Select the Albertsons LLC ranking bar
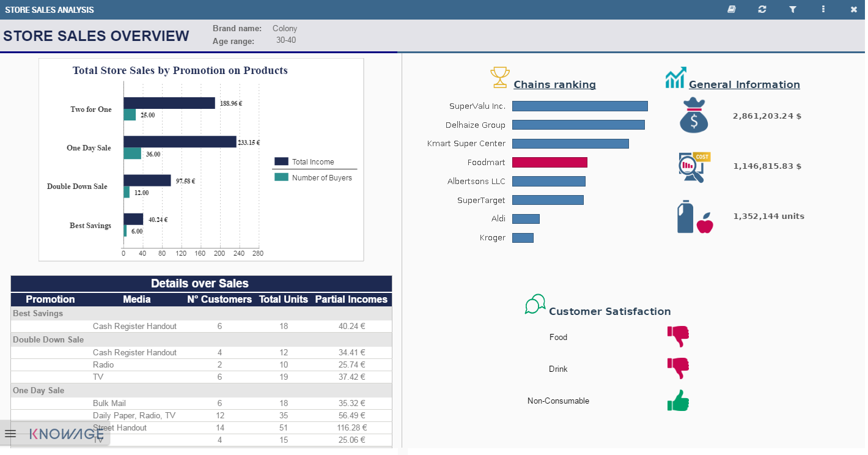The image size is (868, 455). coord(549,181)
